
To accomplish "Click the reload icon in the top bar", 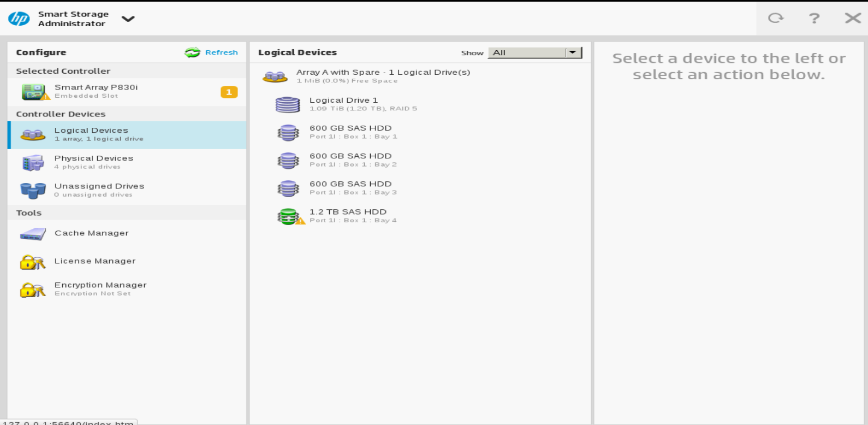I will click(x=776, y=18).
